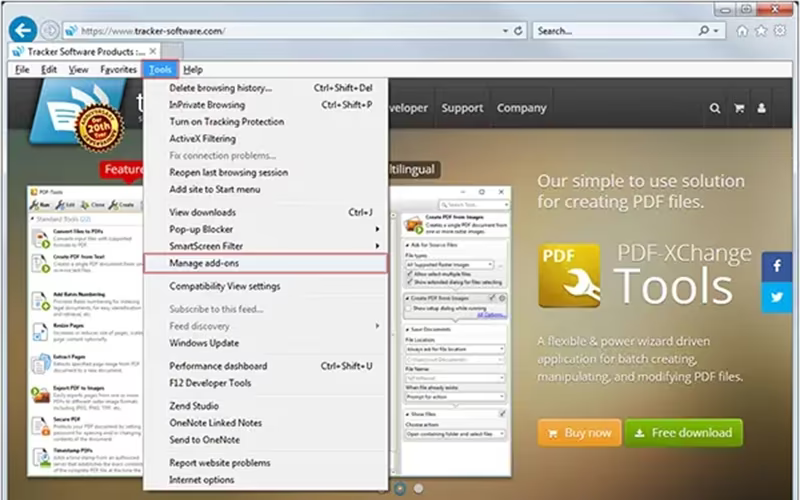800x500 pixels.
Task: Open a new blank tab button
Action: pos(173,51)
